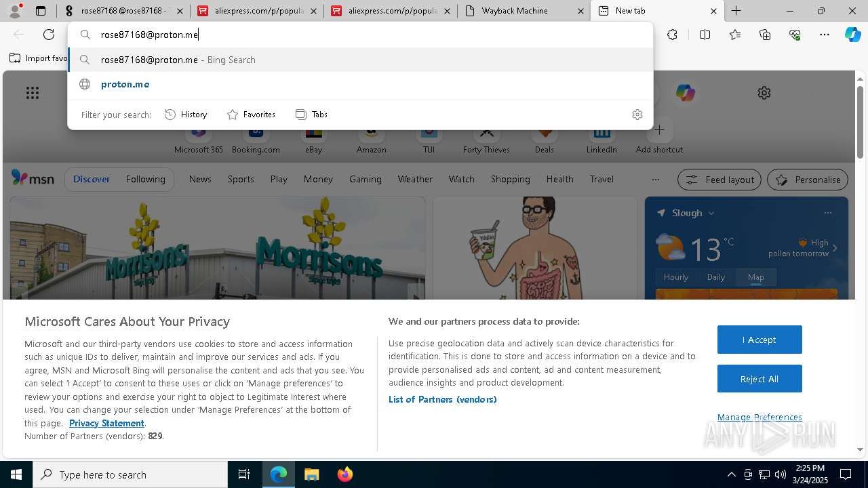The image size is (868, 488).
Task: Click the page vertical scrollbar thumb
Action: coord(860,122)
